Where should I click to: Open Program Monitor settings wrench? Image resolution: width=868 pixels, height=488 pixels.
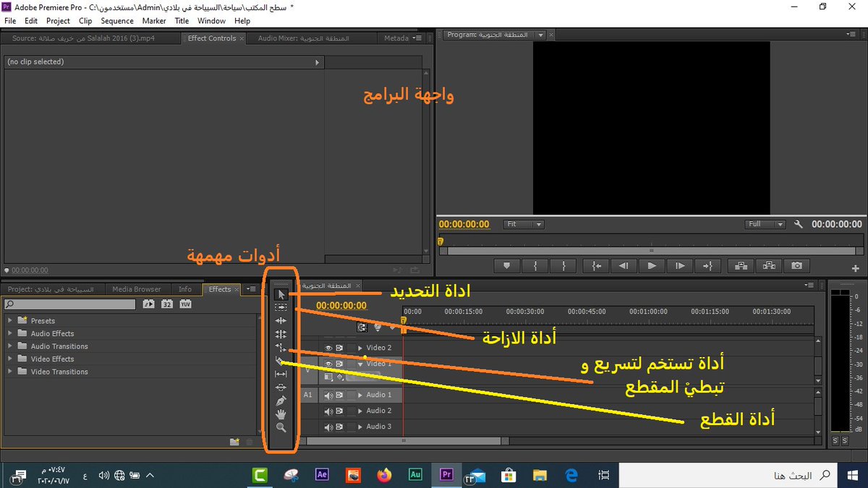[x=799, y=224]
